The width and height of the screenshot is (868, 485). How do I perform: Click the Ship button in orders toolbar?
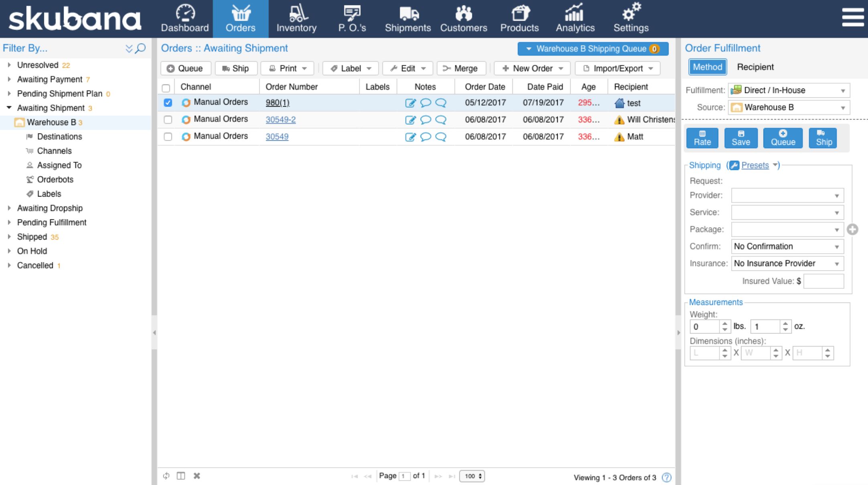[235, 68]
